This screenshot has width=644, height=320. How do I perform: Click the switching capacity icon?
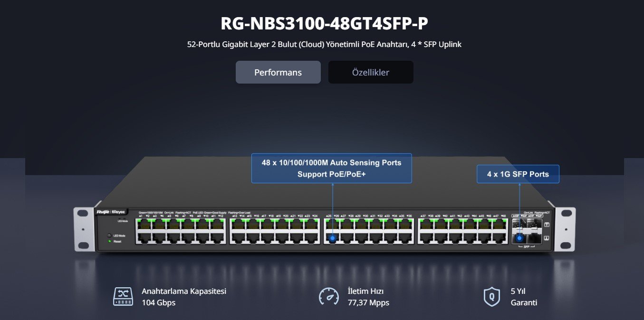pyautogui.click(x=123, y=297)
